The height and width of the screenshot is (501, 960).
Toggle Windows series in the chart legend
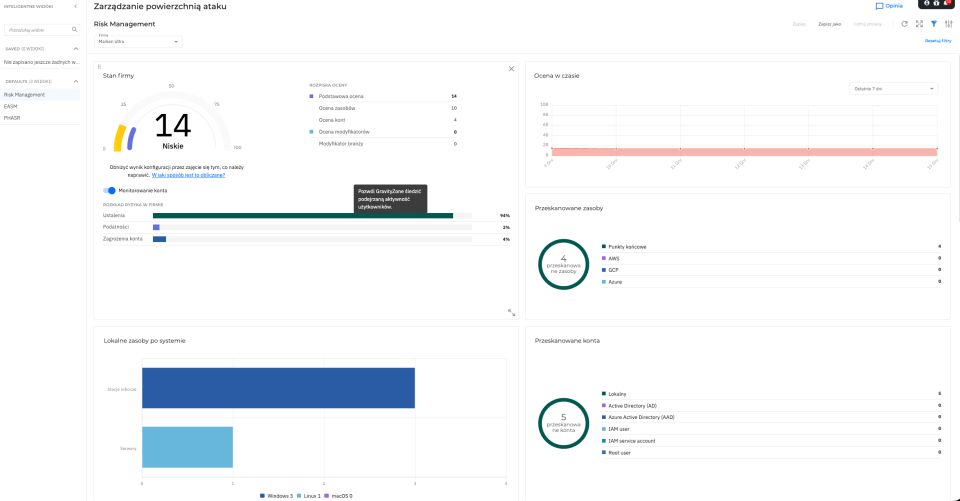coord(279,495)
